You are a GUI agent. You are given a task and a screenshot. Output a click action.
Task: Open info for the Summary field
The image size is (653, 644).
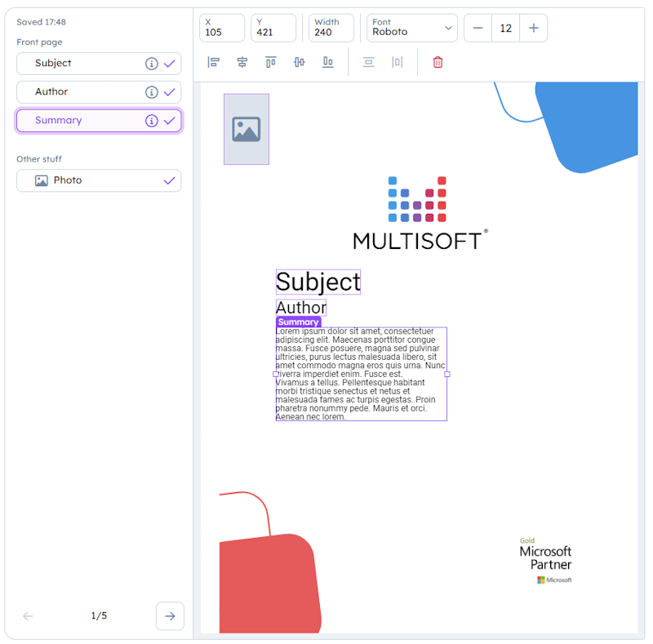coord(152,121)
